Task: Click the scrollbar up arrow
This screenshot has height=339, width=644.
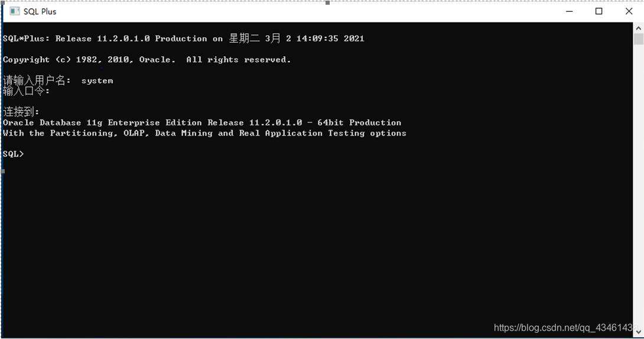Action: [638, 28]
